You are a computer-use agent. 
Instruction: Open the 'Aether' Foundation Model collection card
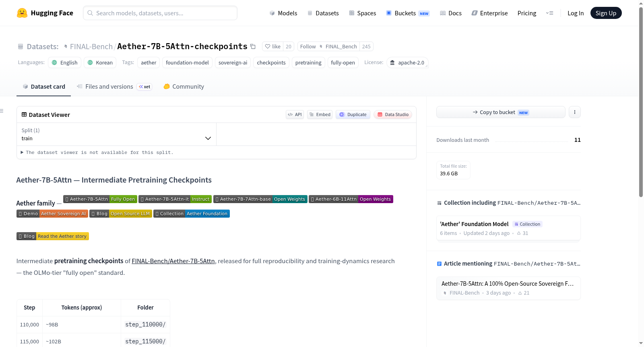pos(508,228)
